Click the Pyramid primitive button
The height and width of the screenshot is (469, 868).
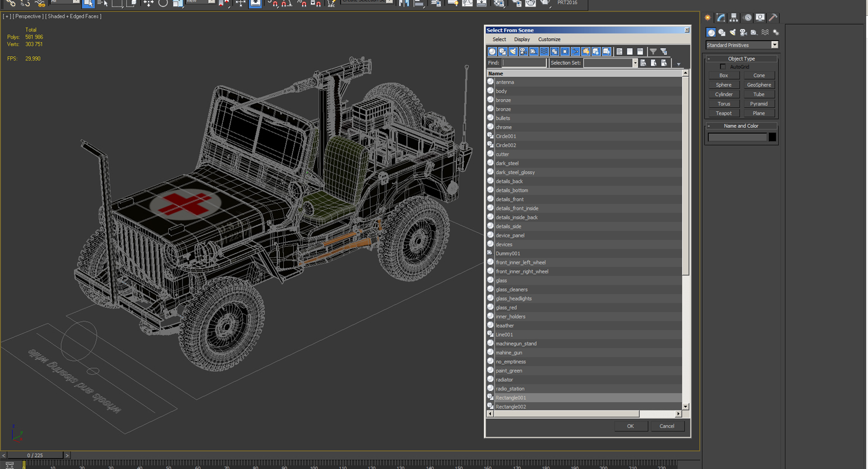[759, 104]
